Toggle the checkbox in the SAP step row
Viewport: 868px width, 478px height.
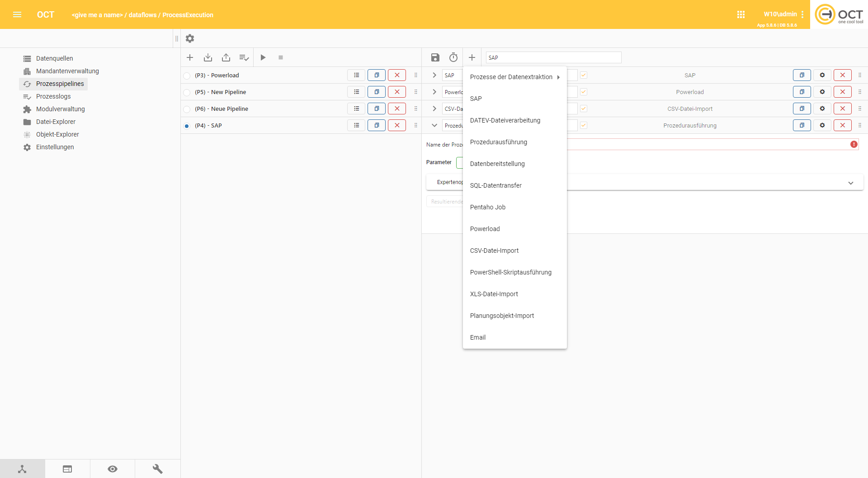click(x=584, y=75)
